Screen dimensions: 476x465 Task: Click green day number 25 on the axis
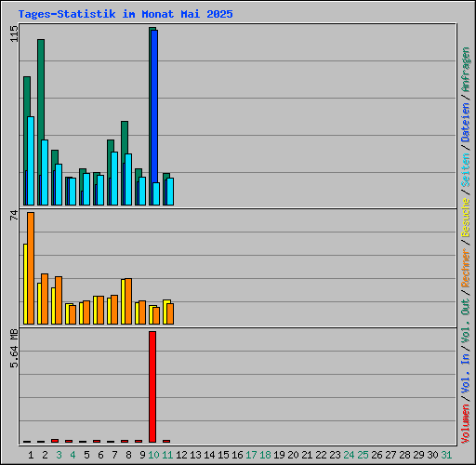pyautogui.click(x=363, y=455)
